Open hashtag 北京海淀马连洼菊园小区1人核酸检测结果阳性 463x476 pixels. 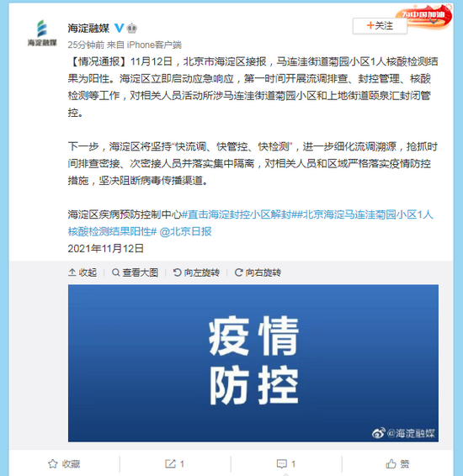(x=250, y=223)
